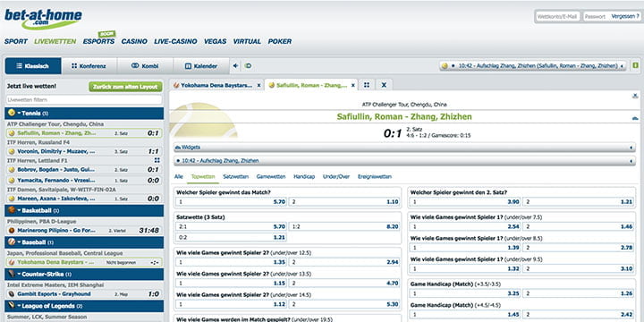Click Counter-Strike icon on Gambit Esports row
Screen dimensions: 644x322
pyautogui.click(x=12, y=294)
